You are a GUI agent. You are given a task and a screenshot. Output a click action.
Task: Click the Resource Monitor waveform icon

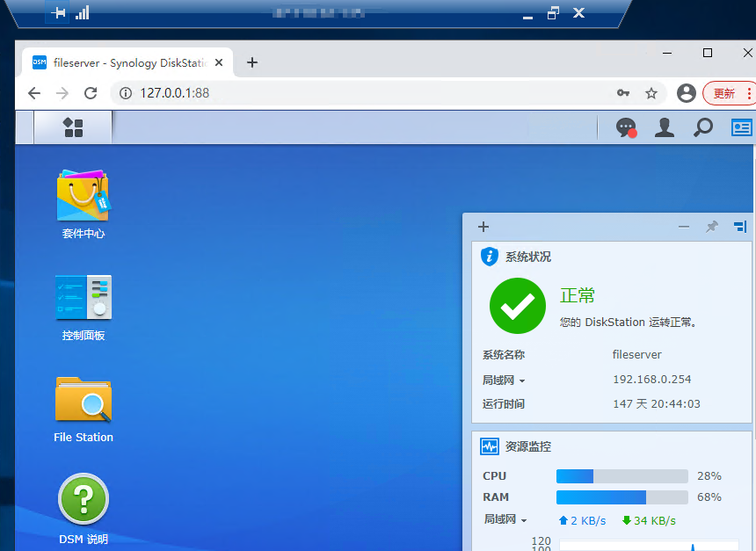pyautogui.click(x=490, y=446)
